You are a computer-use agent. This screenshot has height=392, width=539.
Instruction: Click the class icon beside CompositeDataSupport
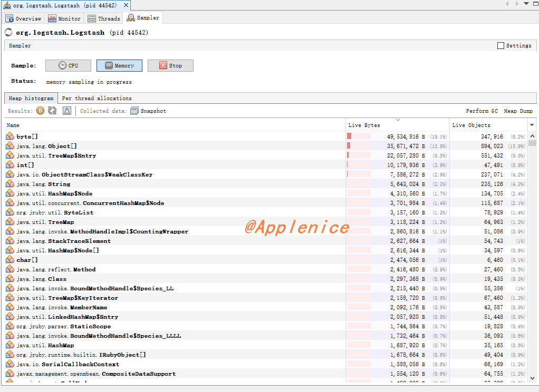coord(10,374)
